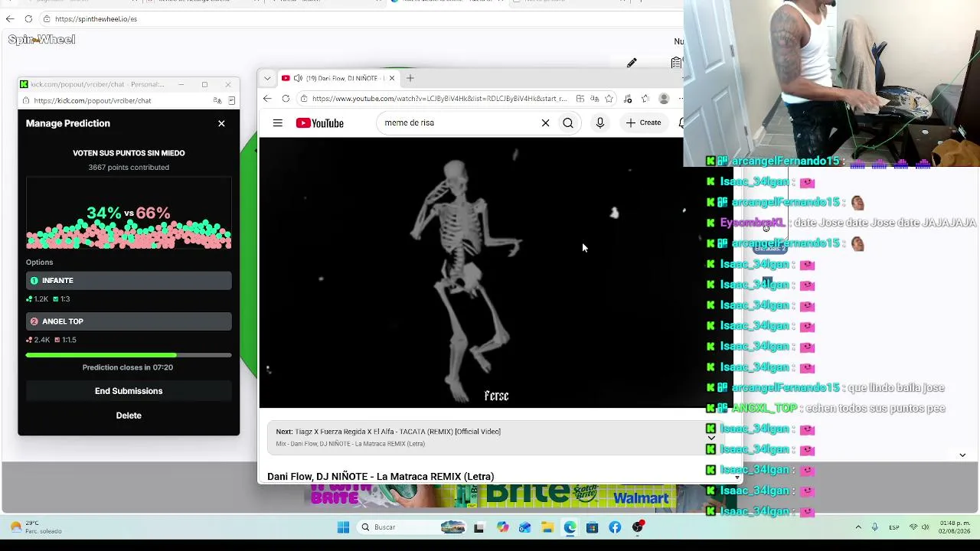Click the SpinTheWheel logo
The width and height of the screenshot is (980, 551).
coord(41,40)
